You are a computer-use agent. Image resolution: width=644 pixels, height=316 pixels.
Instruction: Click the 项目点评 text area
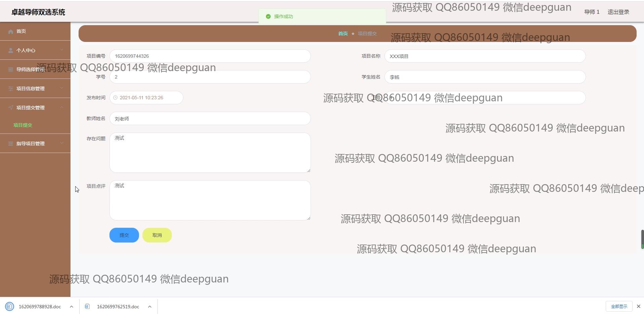point(210,200)
